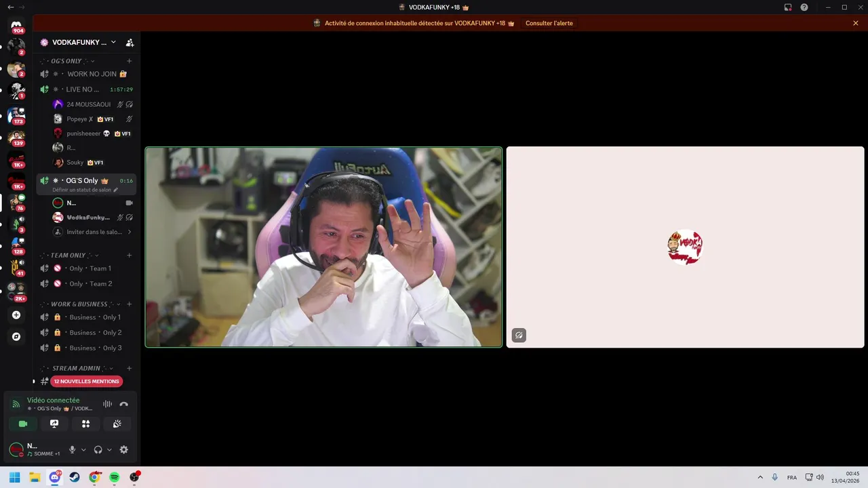Start screen sharing

(x=54, y=424)
